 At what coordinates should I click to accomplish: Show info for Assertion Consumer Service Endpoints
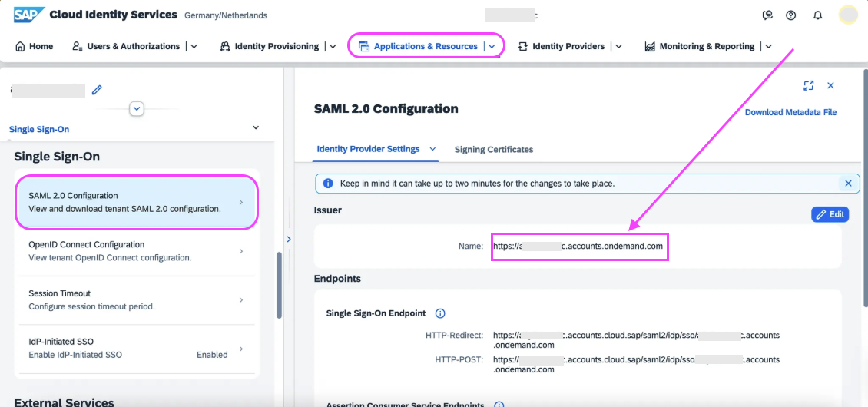(x=499, y=405)
